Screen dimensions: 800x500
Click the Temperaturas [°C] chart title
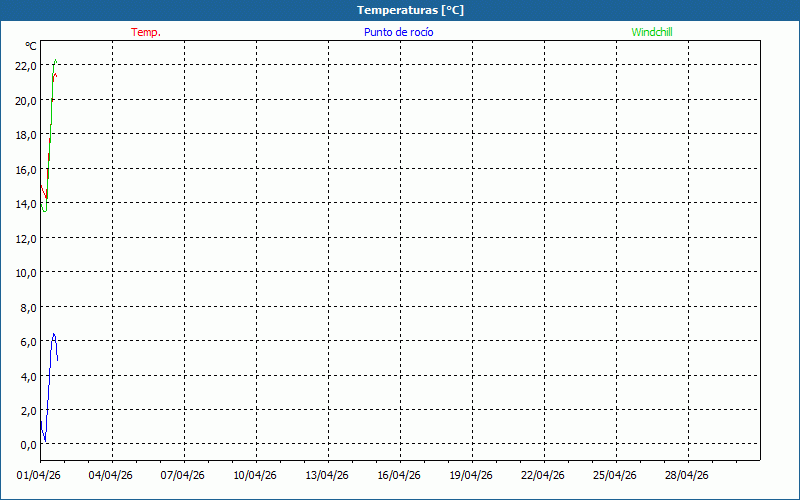[x=410, y=10]
